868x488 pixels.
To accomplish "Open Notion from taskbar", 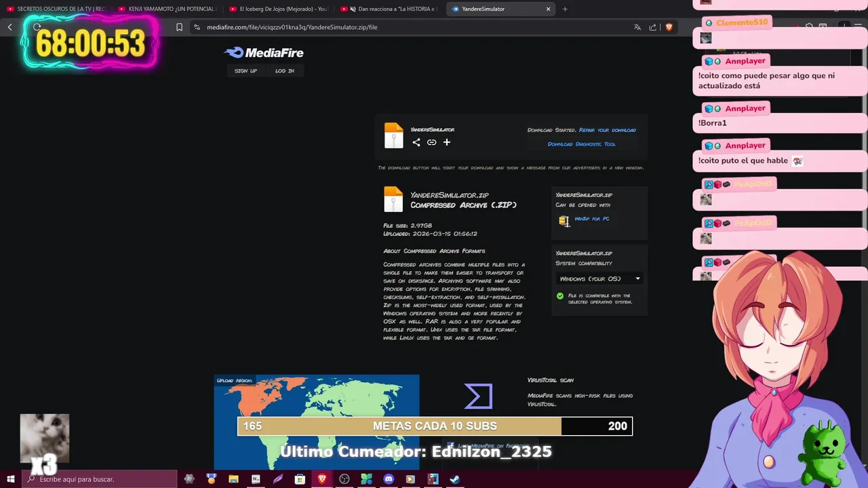I will click(256, 479).
